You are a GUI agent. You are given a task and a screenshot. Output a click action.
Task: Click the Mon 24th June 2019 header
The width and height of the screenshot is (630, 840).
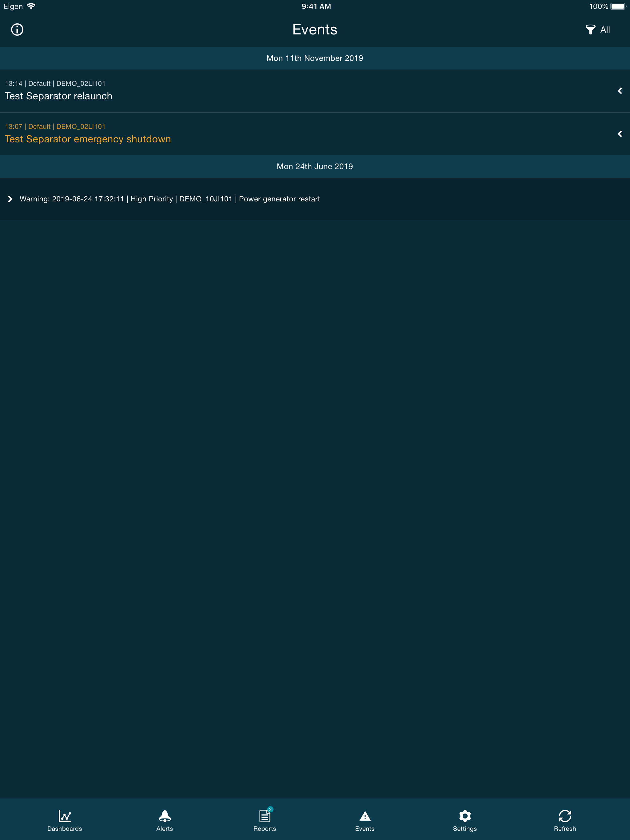pos(315,166)
